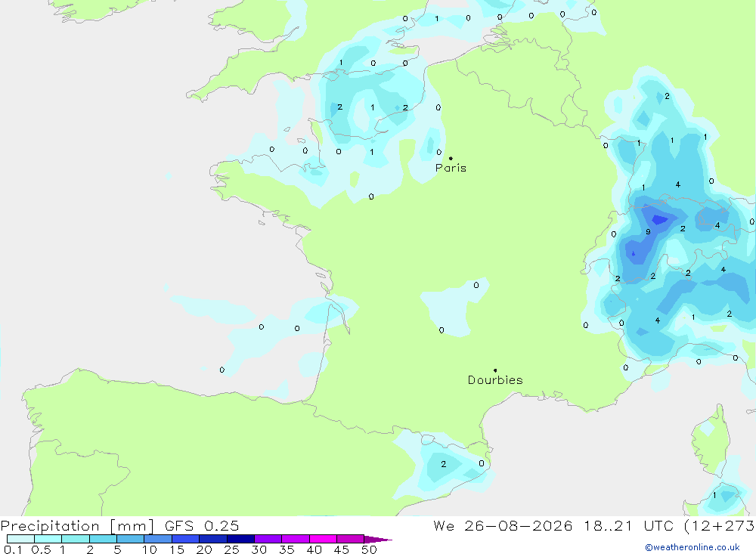Click the legend tick label '0.1'
Viewport: 756px width, 554px height.
[x=13, y=549]
